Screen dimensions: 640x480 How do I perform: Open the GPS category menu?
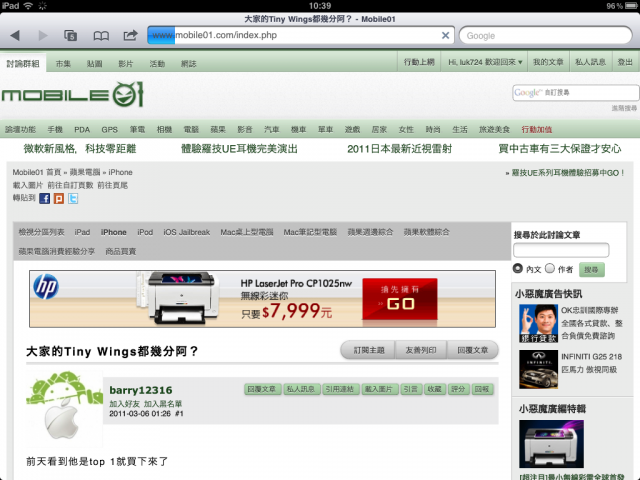coord(109,129)
